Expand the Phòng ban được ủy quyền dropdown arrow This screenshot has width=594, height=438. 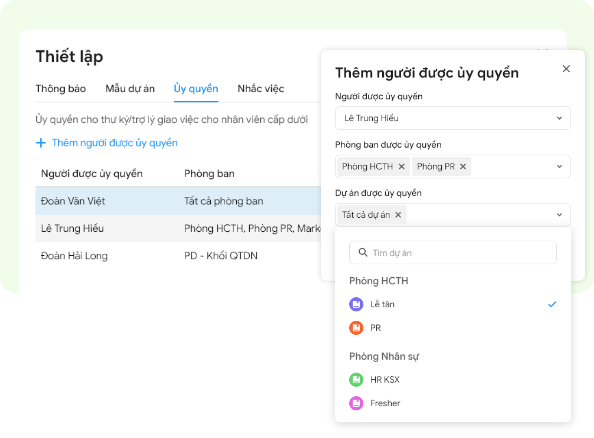559,166
